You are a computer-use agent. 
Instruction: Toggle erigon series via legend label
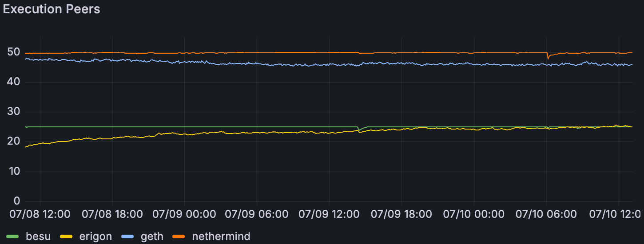[x=95, y=236]
